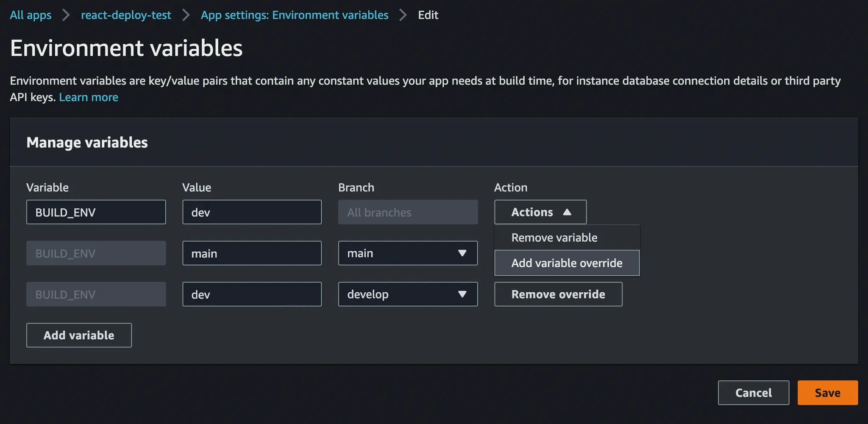This screenshot has height=424, width=868.
Task: Choose Add variable override option
Action: pyautogui.click(x=567, y=263)
